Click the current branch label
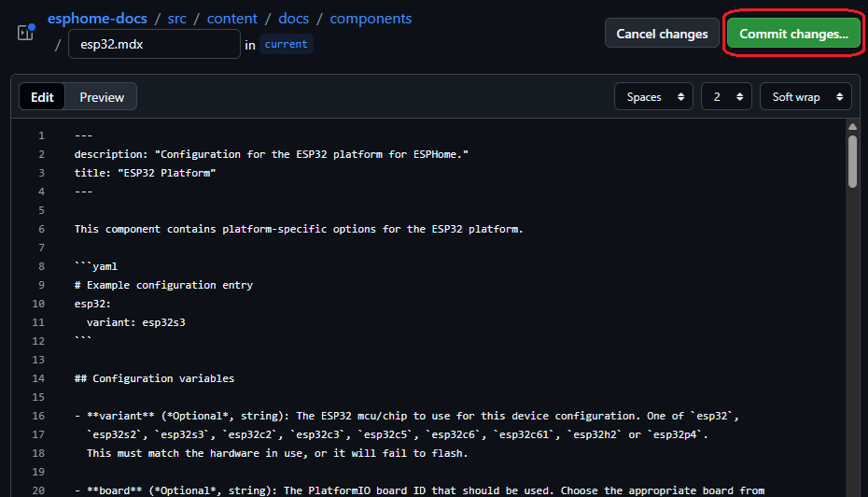The image size is (868, 497). [x=287, y=44]
